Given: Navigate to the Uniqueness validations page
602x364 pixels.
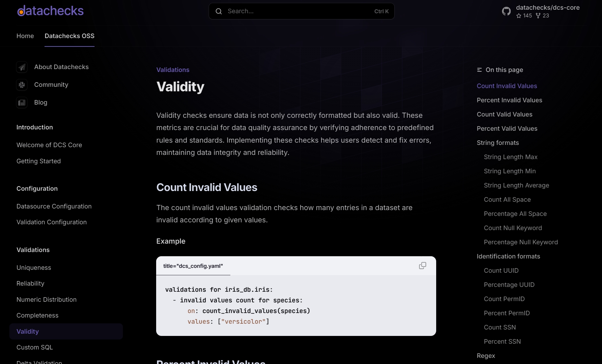Looking at the screenshot, I should [x=34, y=268].
